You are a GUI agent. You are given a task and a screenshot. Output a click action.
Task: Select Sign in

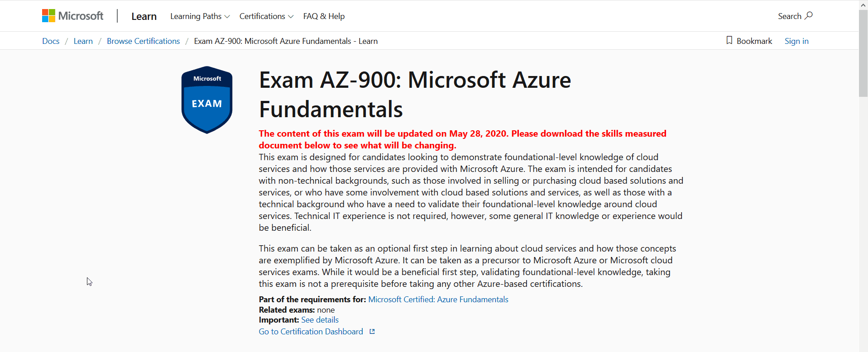pyautogui.click(x=796, y=41)
